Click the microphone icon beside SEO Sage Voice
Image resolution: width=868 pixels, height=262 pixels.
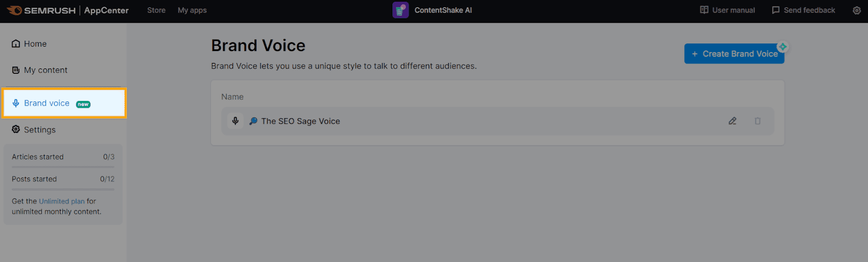[235, 121]
